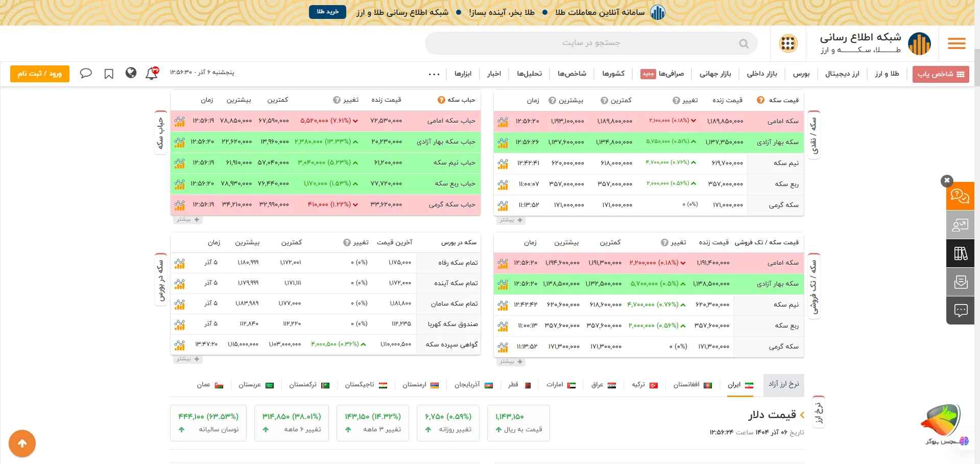The height and width of the screenshot is (464, 980).
Task: Open the overflow menu with three dots in navigation
Action: (434, 74)
